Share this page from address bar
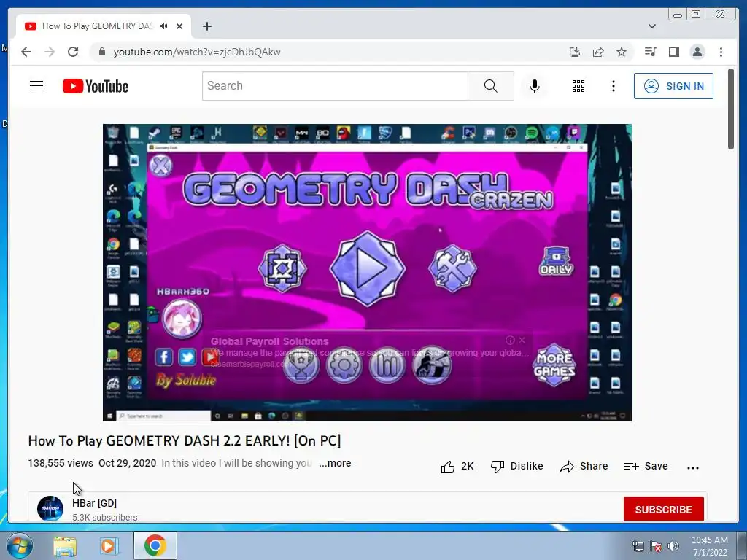The image size is (747, 560). pos(598,52)
